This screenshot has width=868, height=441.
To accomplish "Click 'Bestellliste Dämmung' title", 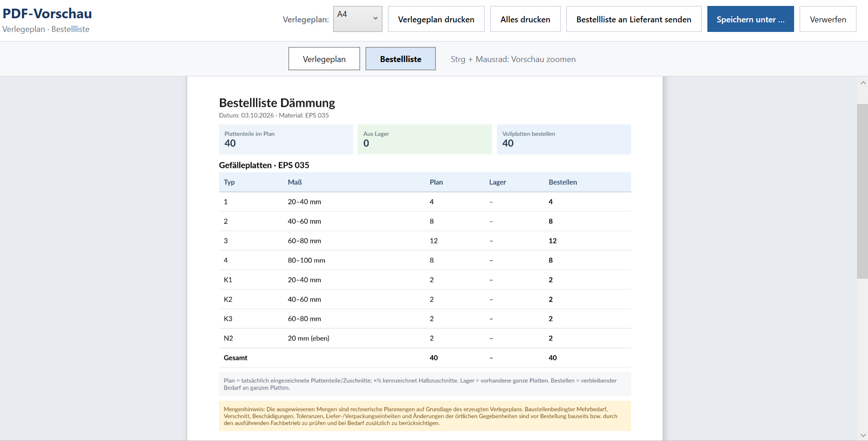I will pos(277,103).
